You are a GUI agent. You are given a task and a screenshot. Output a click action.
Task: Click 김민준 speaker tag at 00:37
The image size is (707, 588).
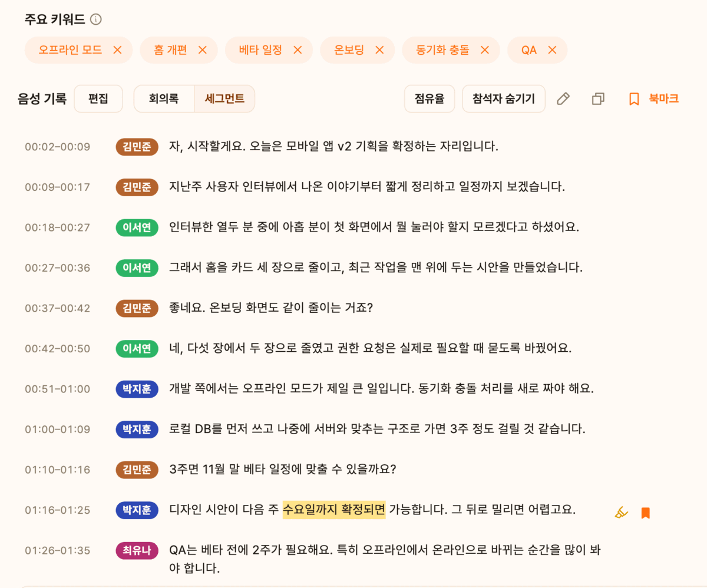137,308
